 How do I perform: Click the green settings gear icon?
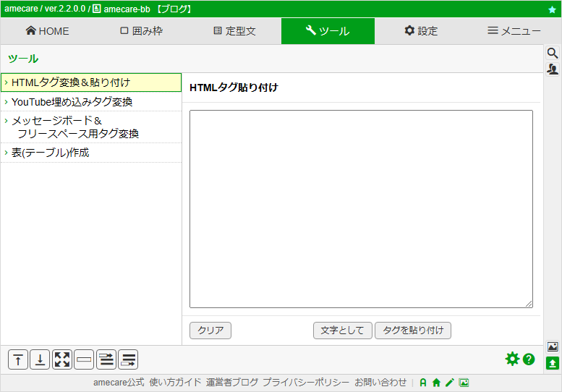click(512, 359)
